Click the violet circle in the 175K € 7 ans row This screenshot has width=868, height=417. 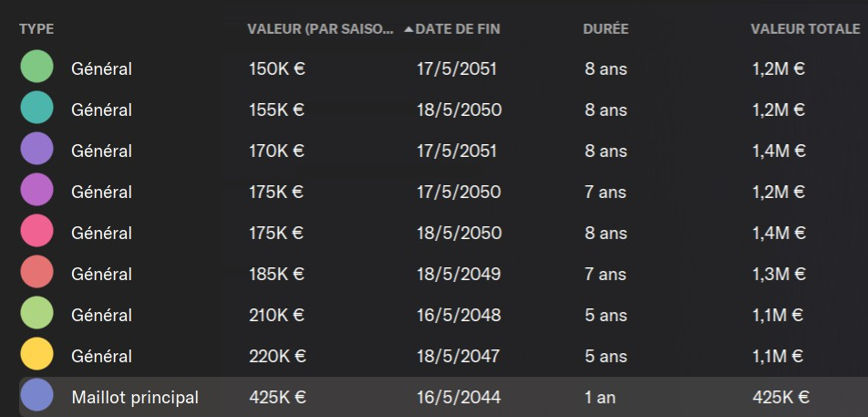tap(36, 192)
